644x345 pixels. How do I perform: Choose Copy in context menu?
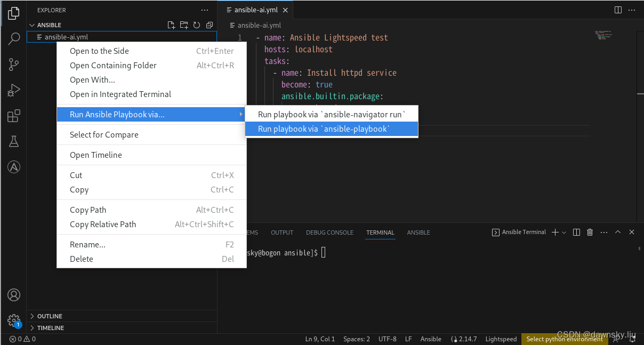(152, 190)
